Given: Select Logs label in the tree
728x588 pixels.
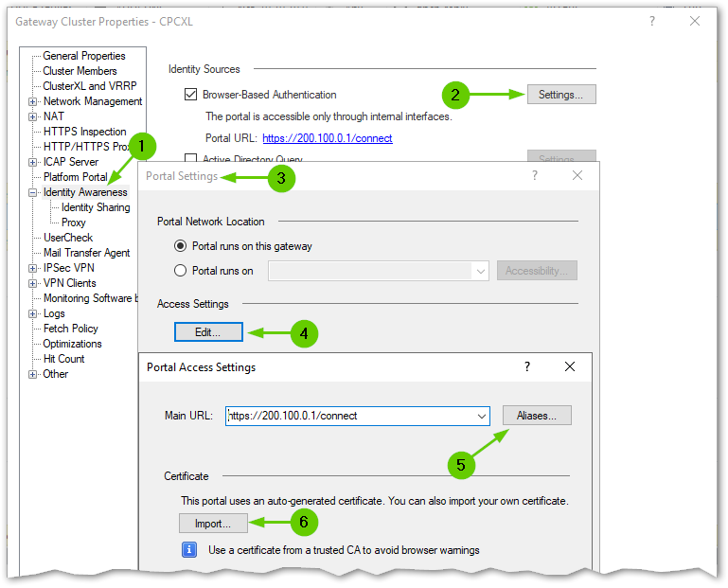Looking at the screenshot, I should pos(54,313).
